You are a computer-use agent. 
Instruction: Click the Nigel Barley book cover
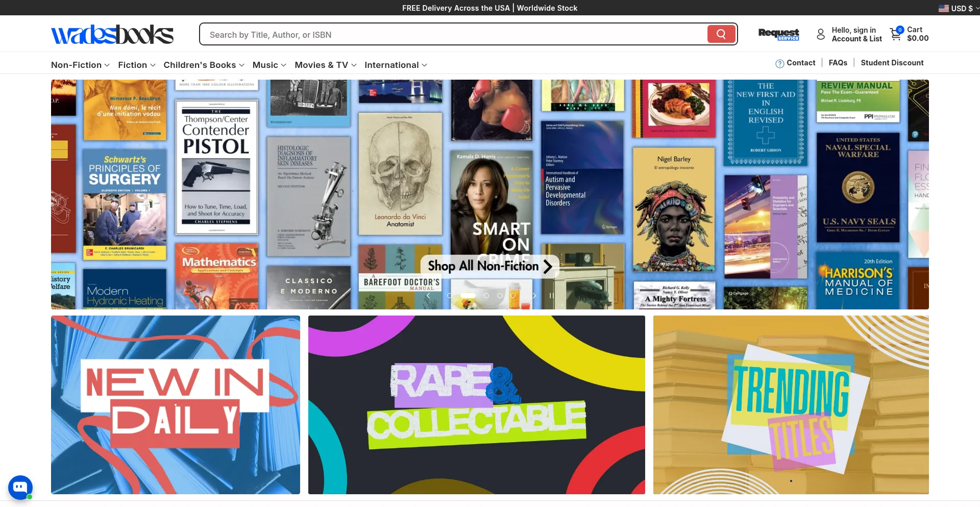674,209
